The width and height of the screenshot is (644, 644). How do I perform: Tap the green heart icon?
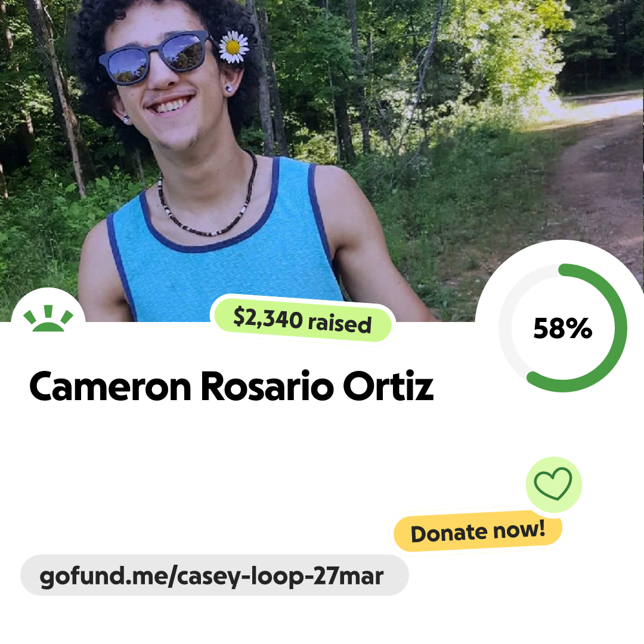pyautogui.click(x=553, y=484)
